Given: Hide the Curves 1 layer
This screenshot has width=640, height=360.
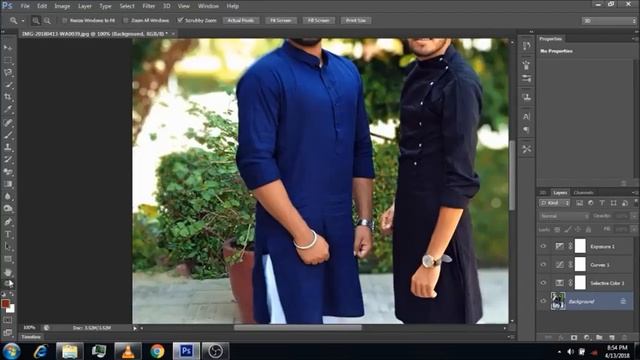Looking at the screenshot, I should (543, 264).
